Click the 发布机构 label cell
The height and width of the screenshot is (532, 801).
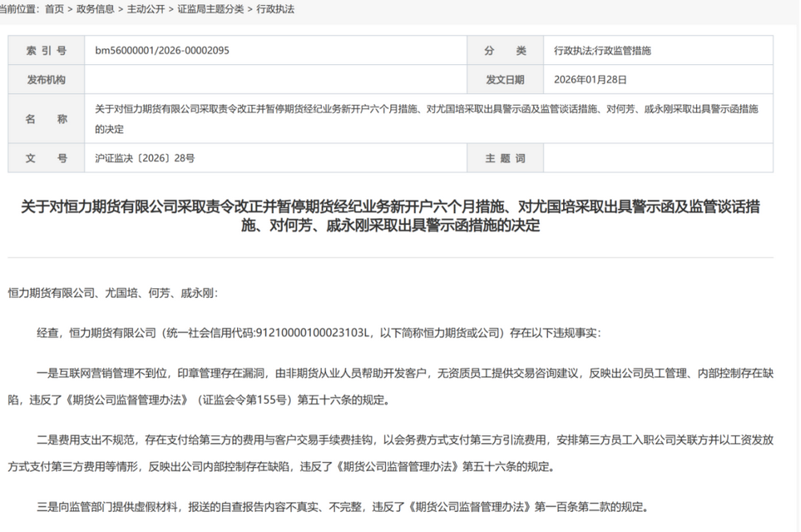tap(46, 80)
